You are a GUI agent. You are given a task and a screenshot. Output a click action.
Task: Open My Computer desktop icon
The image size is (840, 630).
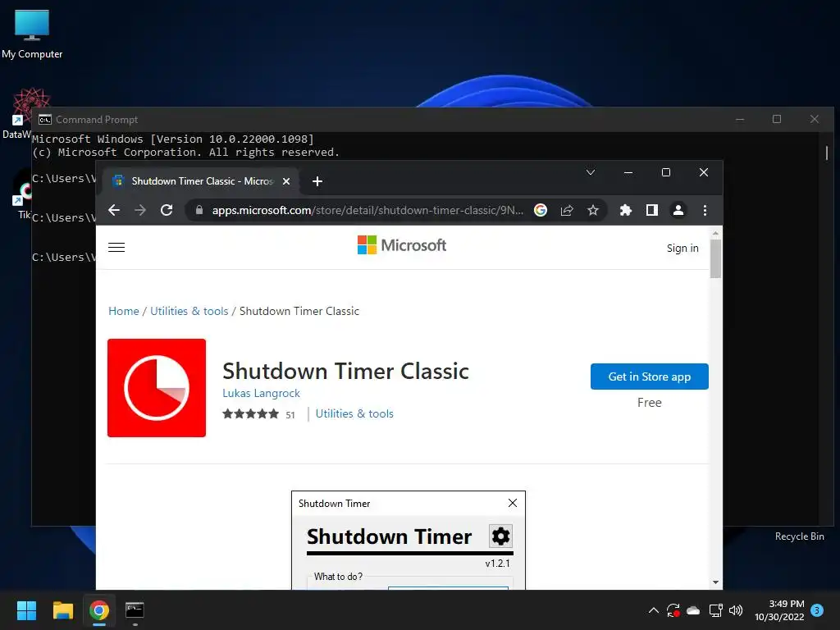pyautogui.click(x=32, y=34)
